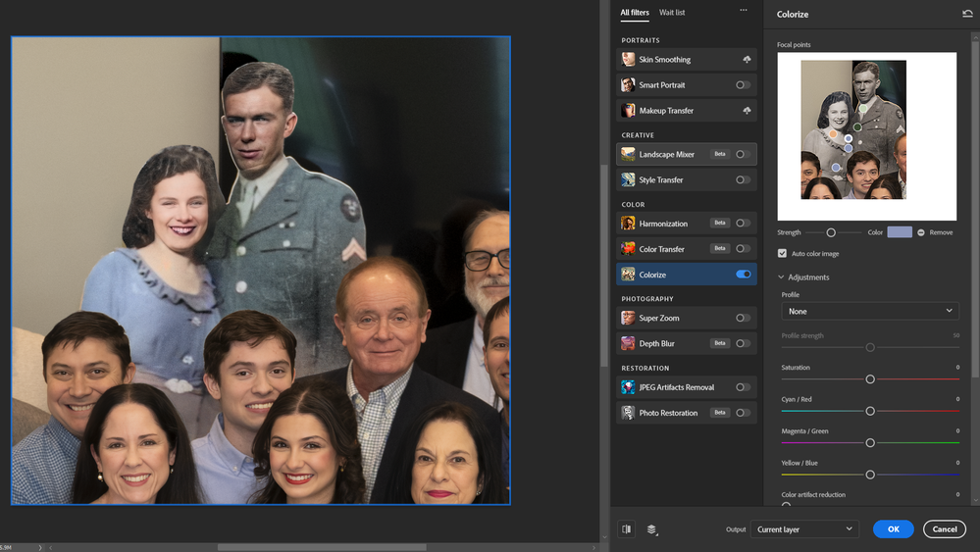Download Makeup Transfer via cloud icon

coord(747,111)
